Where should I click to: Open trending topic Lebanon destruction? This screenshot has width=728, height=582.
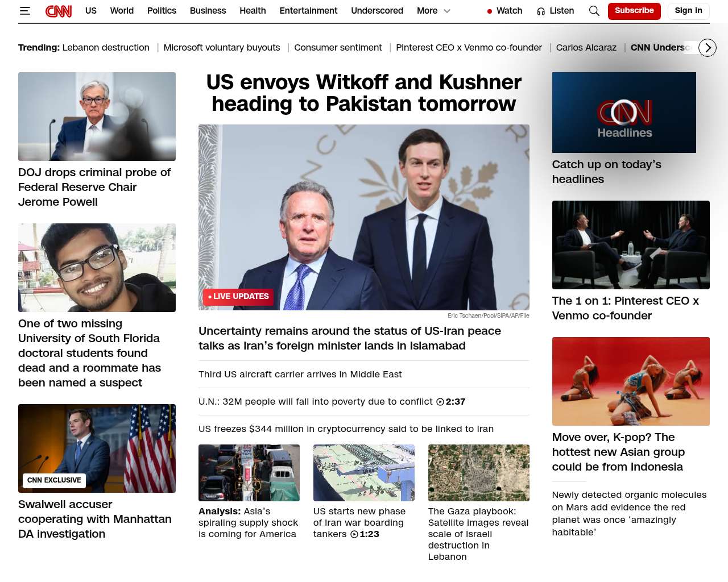coord(106,48)
